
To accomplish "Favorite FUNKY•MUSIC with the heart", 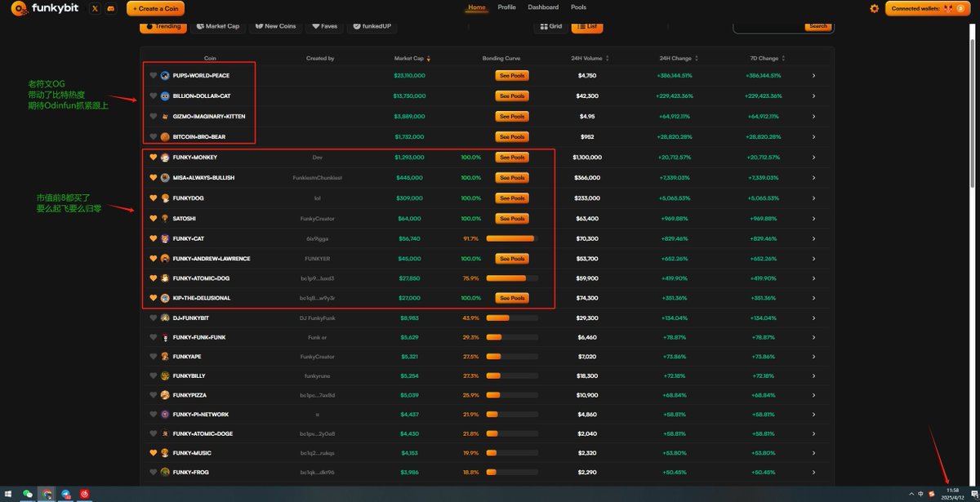I will [x=153, y=452].
